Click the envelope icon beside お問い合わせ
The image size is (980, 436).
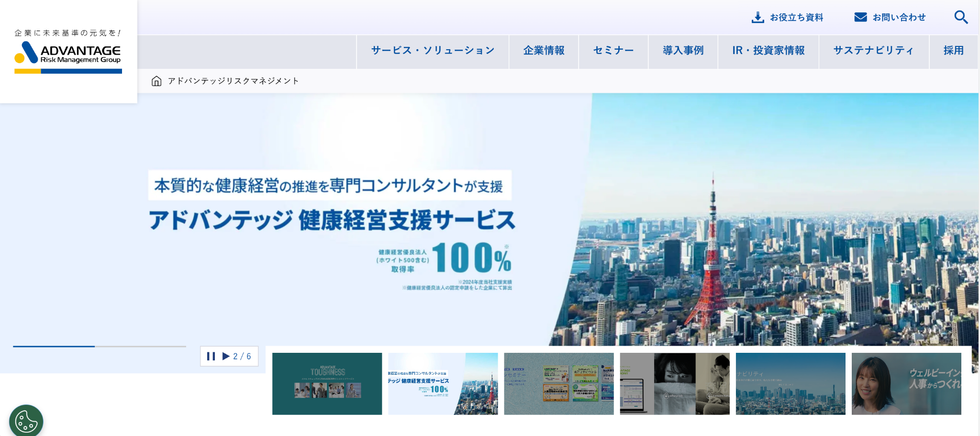click(860, 17)
